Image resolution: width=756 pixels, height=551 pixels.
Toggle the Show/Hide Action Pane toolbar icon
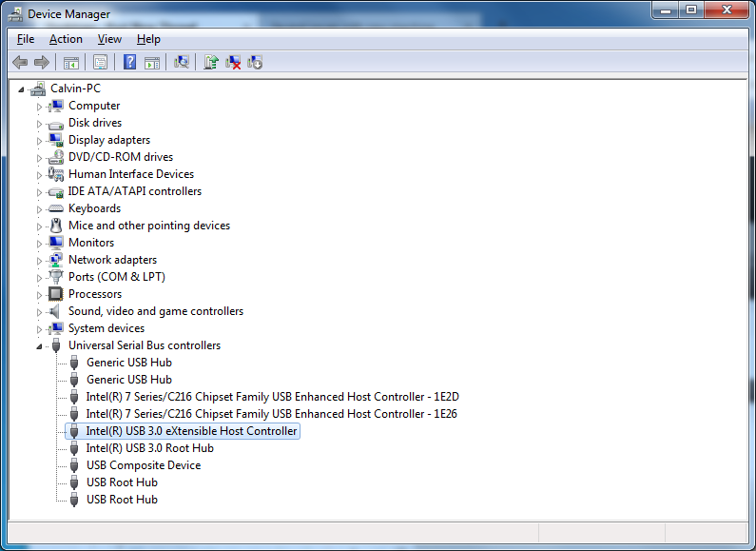152,62
